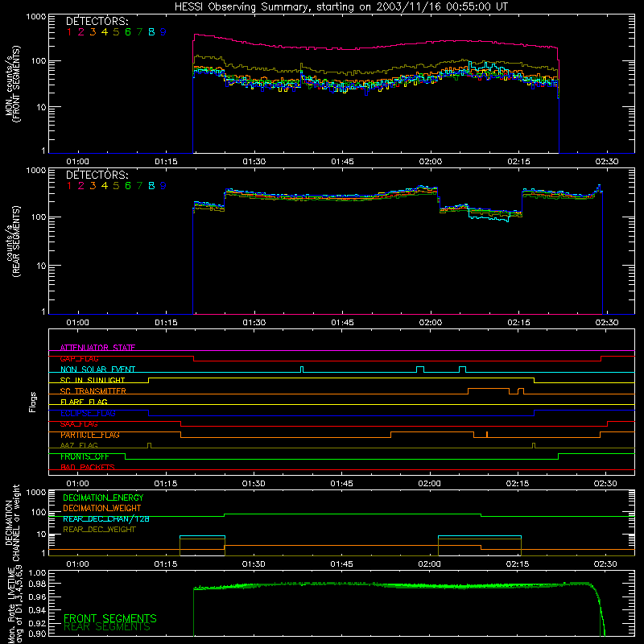Select olive detector 5 in rear segments legend
Image resolution: width=644 pixels, height=644 pixels.
click(116, 186)
